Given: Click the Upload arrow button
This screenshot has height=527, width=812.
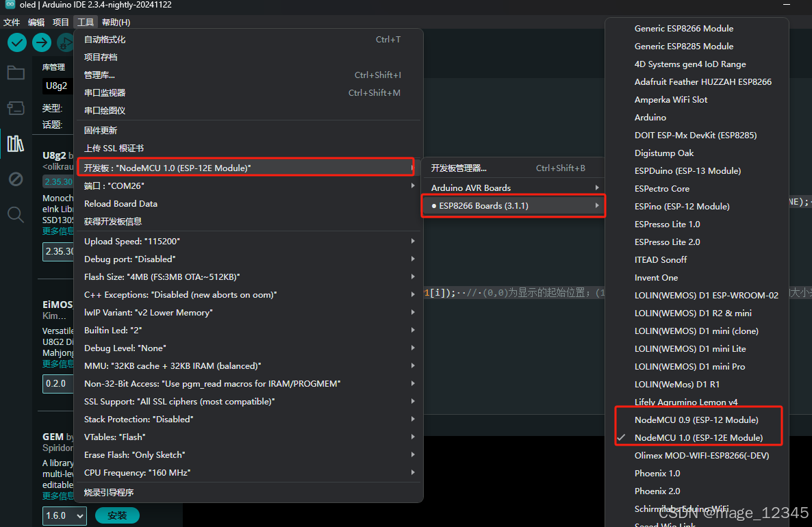Looking at the screenshot, I should [x=42, y=42].
